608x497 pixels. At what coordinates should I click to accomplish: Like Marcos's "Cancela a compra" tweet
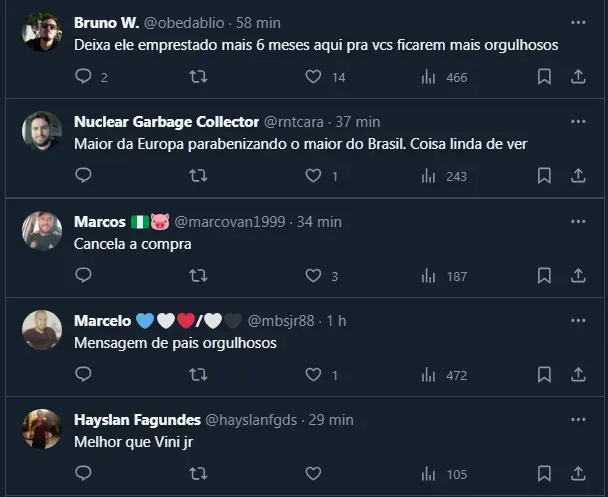pos(313,275)
